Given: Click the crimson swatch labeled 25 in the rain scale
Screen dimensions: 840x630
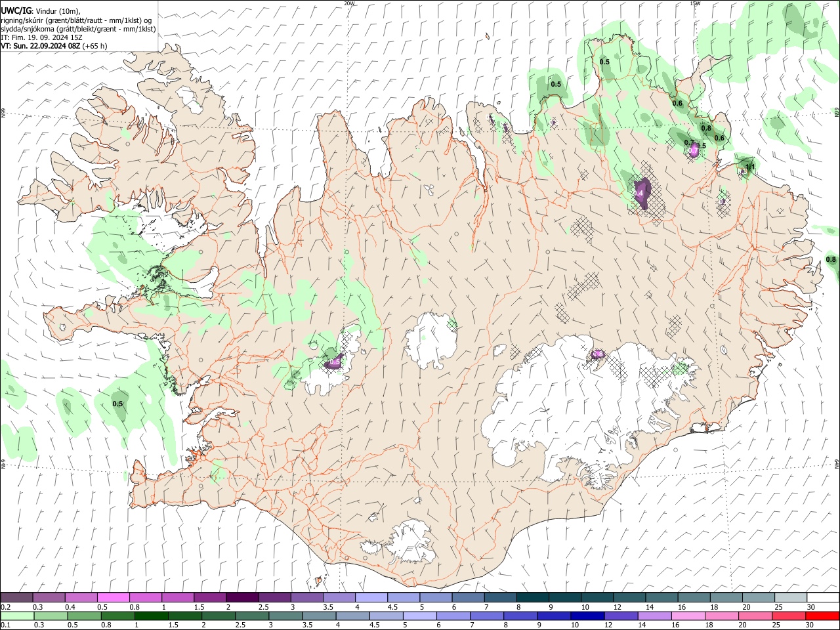Looking at the screenshot, I should click(x=789, y=616).
